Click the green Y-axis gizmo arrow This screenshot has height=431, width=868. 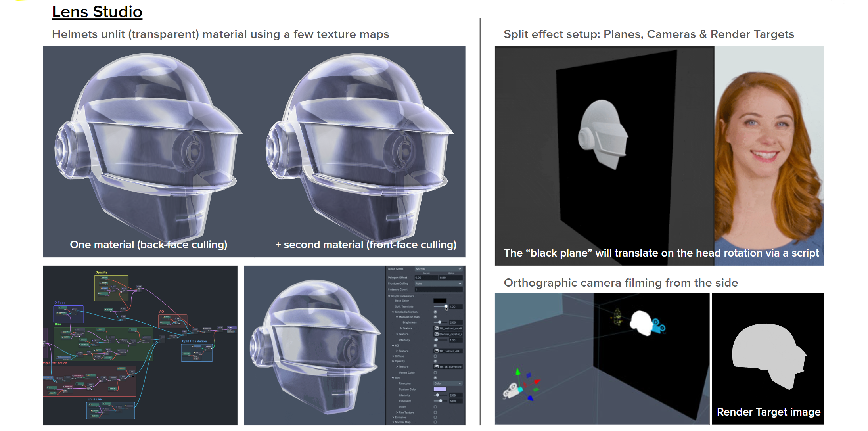pyautogui.click(x=517, y=373)
